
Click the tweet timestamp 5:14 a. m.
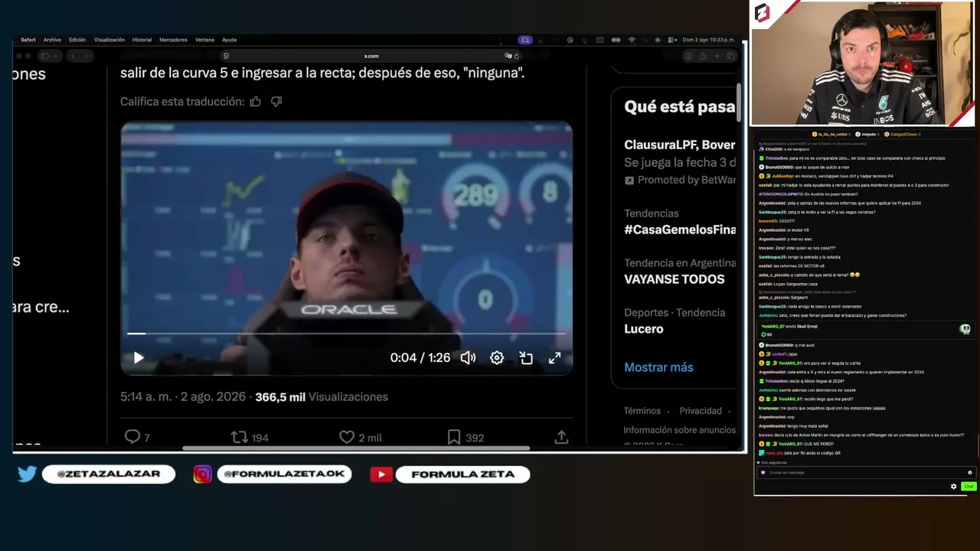coord(183,396)
